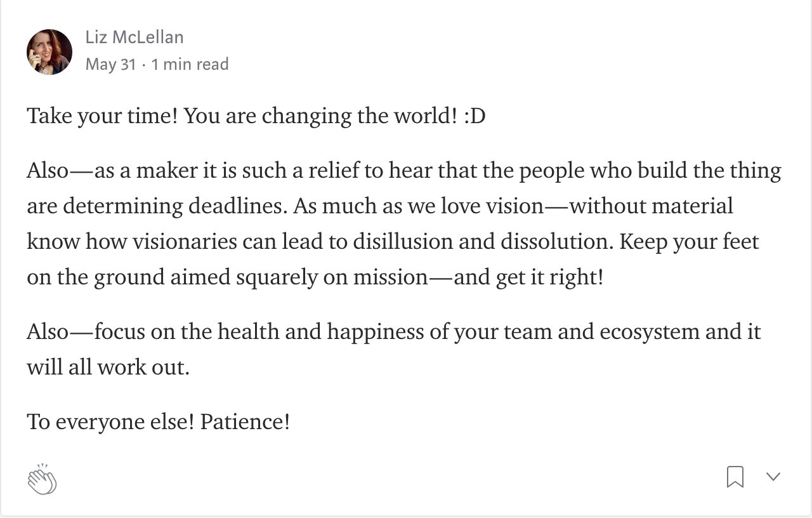Click the line starting "Also—as a maker"

(x=404, y=170)
